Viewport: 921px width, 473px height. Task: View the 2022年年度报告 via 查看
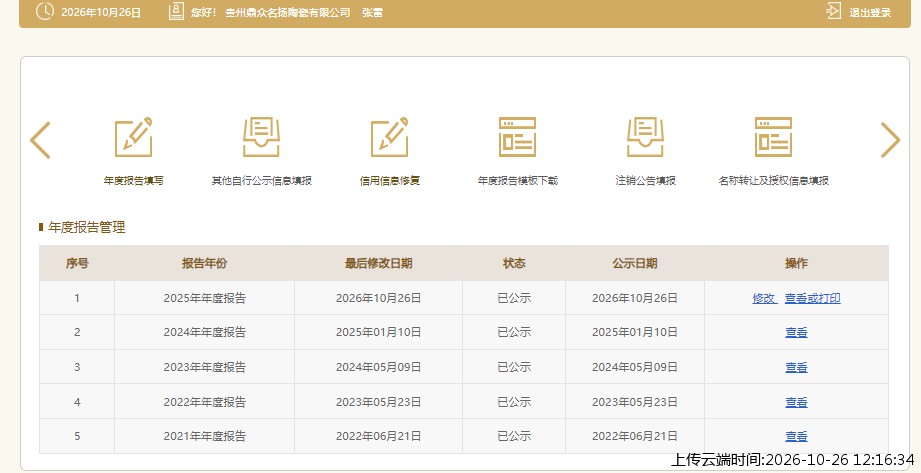[x=796, y=402]
